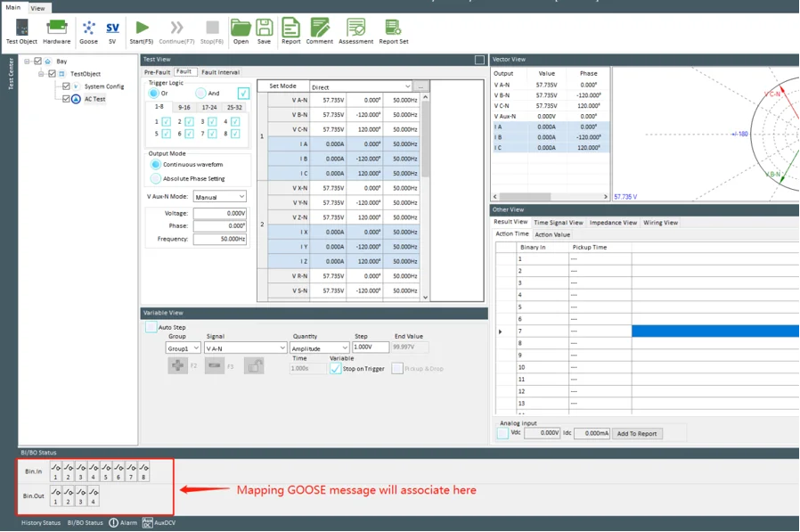Click the plus F2 step button
The width and height of the screenshot is (800, 532).
pos(177,365)
